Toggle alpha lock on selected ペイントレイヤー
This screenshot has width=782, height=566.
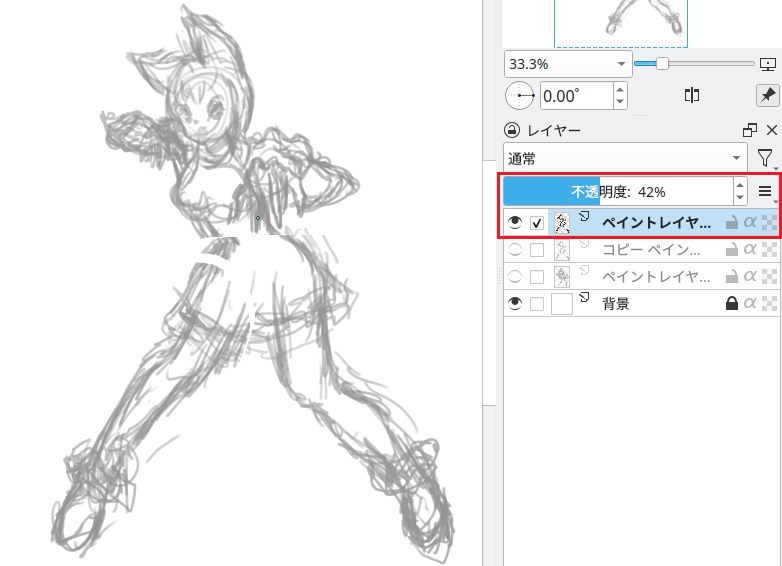click(x=749, y=222)
